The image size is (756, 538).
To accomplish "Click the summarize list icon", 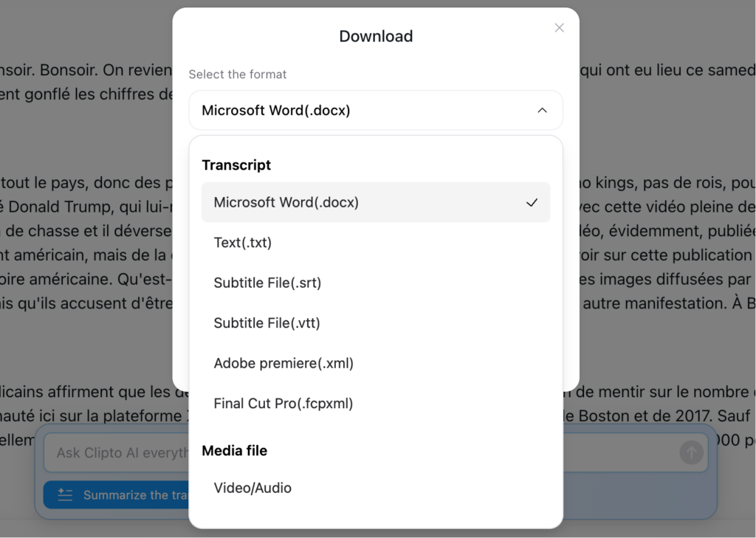I will [x=65, y=494].
